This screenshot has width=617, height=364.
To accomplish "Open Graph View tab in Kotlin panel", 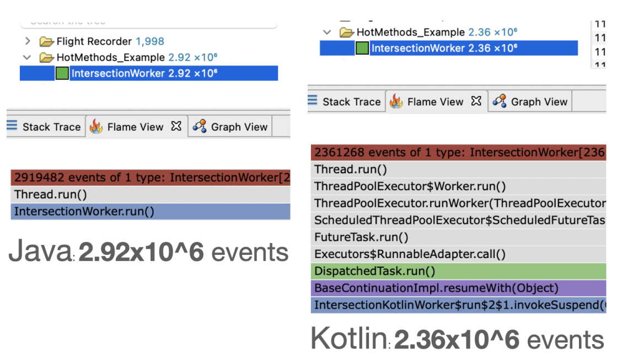I will (x=530, y=101).
